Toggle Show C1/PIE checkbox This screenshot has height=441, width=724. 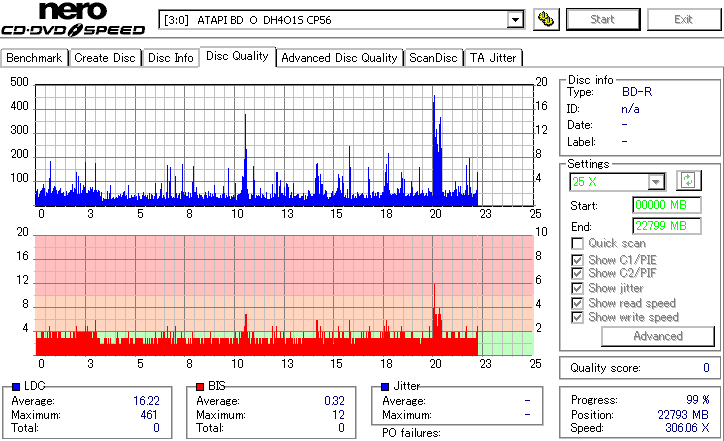[577, 260]
